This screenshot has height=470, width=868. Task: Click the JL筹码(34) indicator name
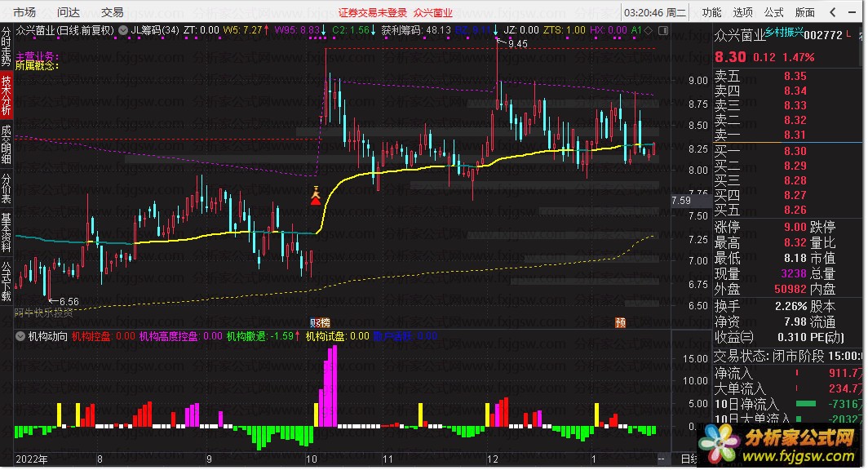pyautogui.click(x=155, y=30)
